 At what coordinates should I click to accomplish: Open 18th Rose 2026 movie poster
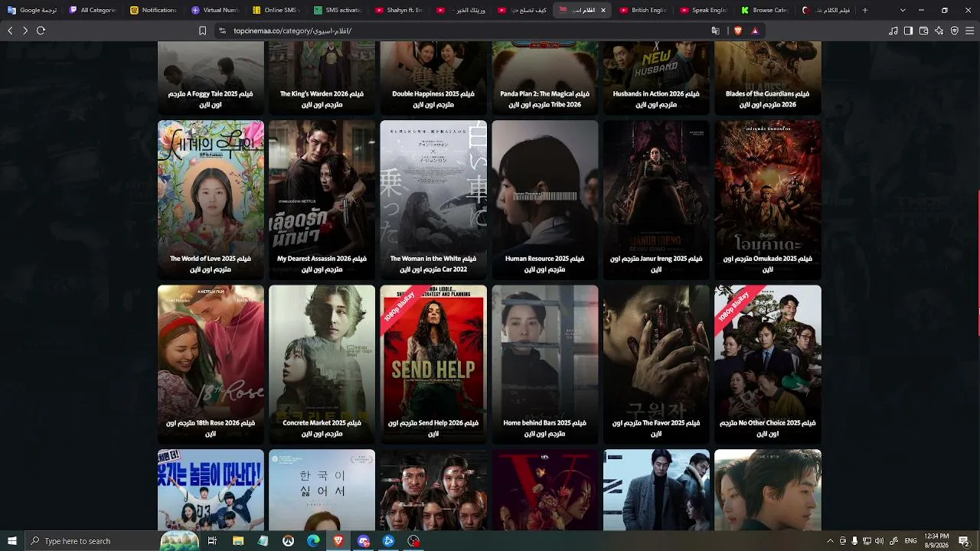[x=211, y=364]
